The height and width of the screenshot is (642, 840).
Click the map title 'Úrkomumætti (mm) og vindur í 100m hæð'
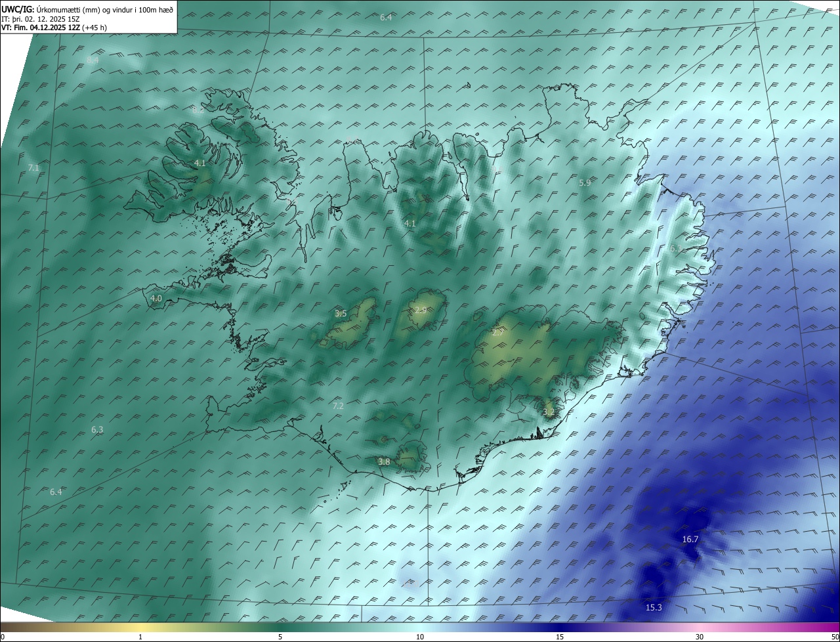coord(105,10)
